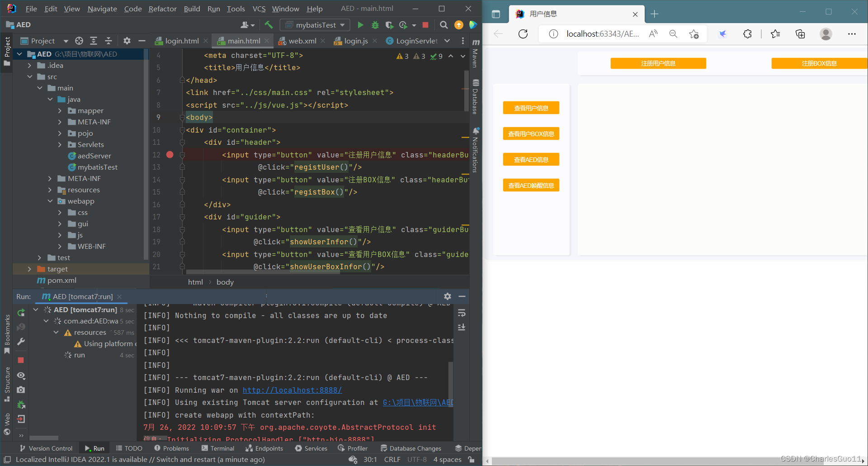Viewport: 868px width, 466px height.
Task: Open the Navigate menu
Action: click(102, 9)
